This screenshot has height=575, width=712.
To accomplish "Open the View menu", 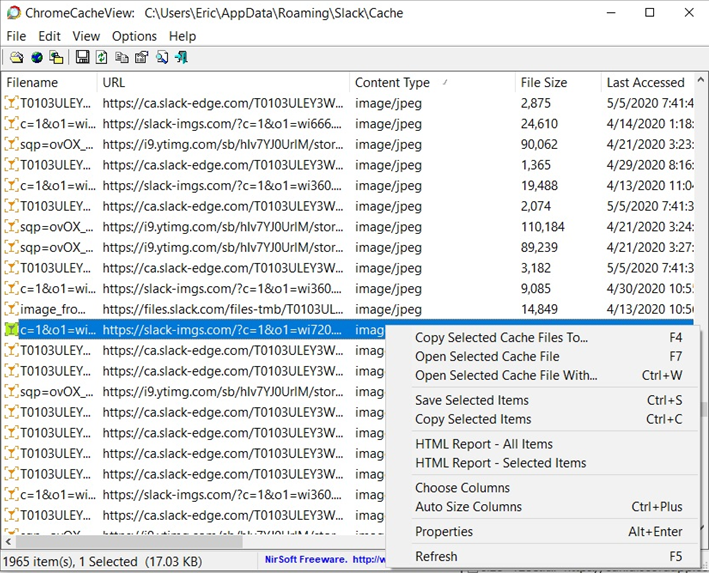I will (x=86, y=36).
